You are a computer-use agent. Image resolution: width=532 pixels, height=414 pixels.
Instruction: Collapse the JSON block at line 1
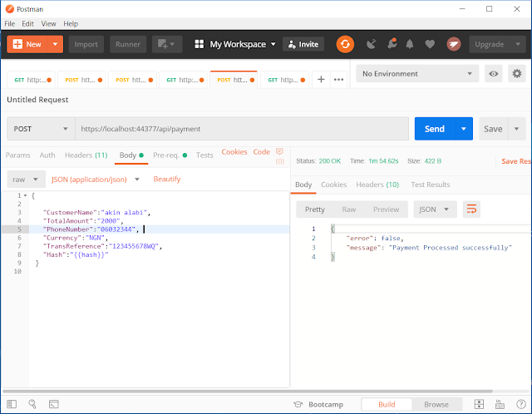(x=26, y=195)
